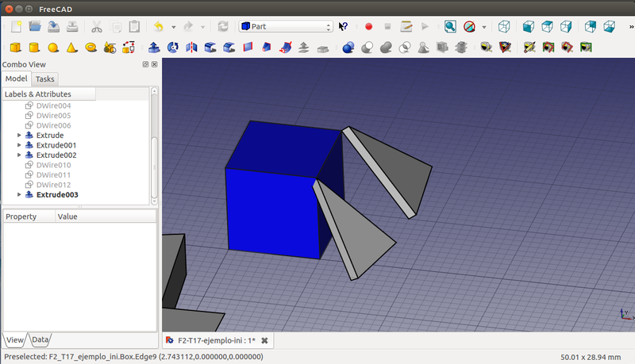The height and width of the screenshot is (364, 635).
Task: Open the file open folder icon
Action: [x=34, y=26]
